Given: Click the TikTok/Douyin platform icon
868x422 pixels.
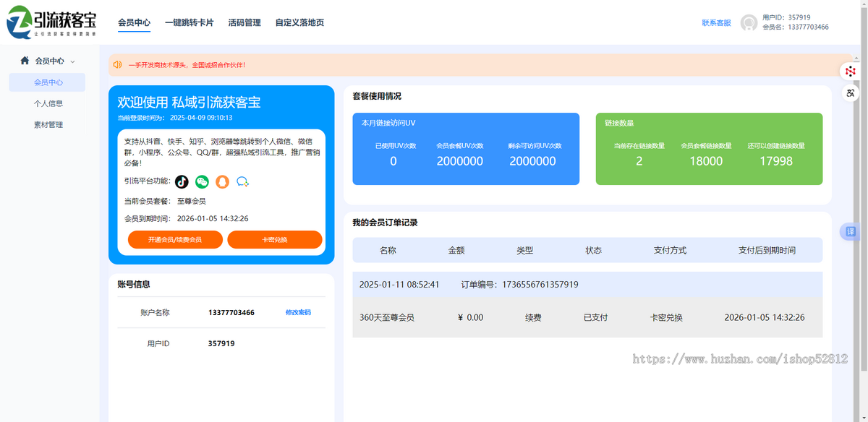Looking at the screenshot, I should (x=182, y=181).
